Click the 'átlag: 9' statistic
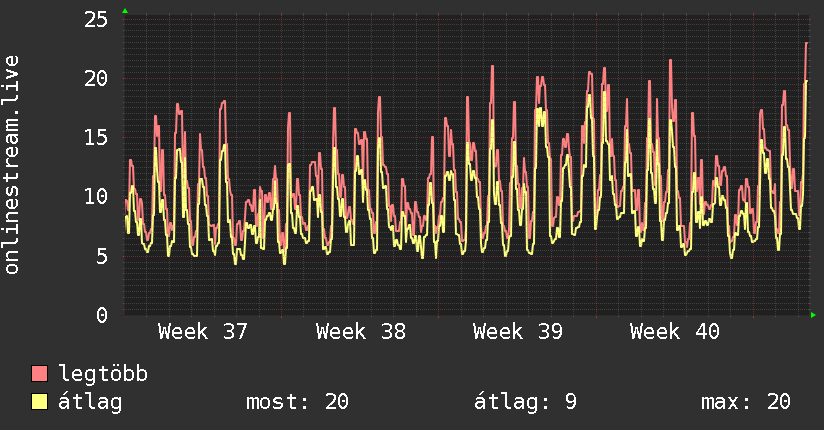 click(525, 402)
